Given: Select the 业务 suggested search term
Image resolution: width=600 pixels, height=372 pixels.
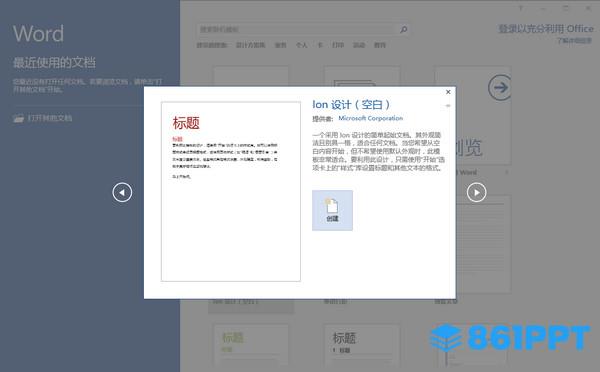Looking at the screenshot, I should click(280, 45).
